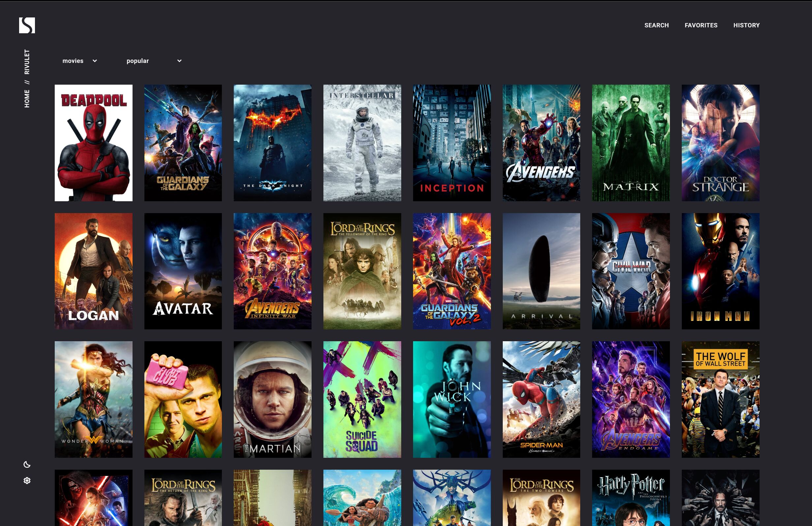812x526 pixels.
Task: Select the Fight Club poster
Action: coord(183,400)
